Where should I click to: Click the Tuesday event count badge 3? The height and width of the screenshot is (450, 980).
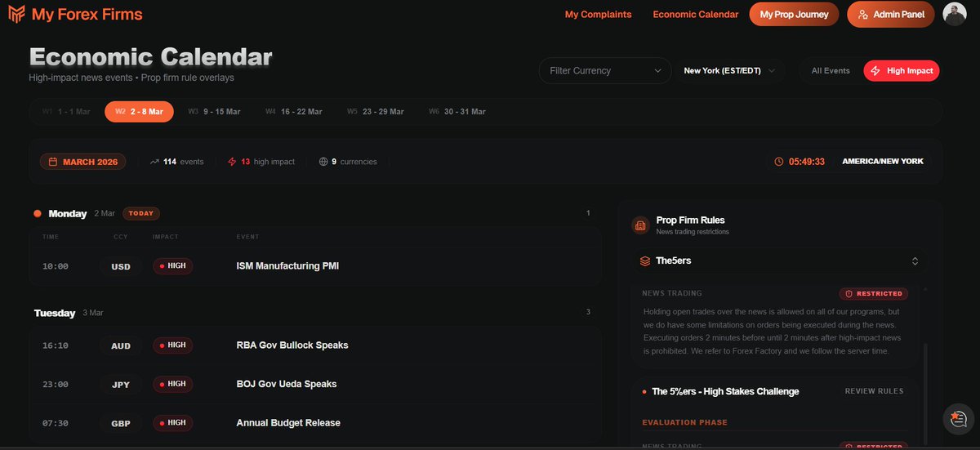(588, 312)
